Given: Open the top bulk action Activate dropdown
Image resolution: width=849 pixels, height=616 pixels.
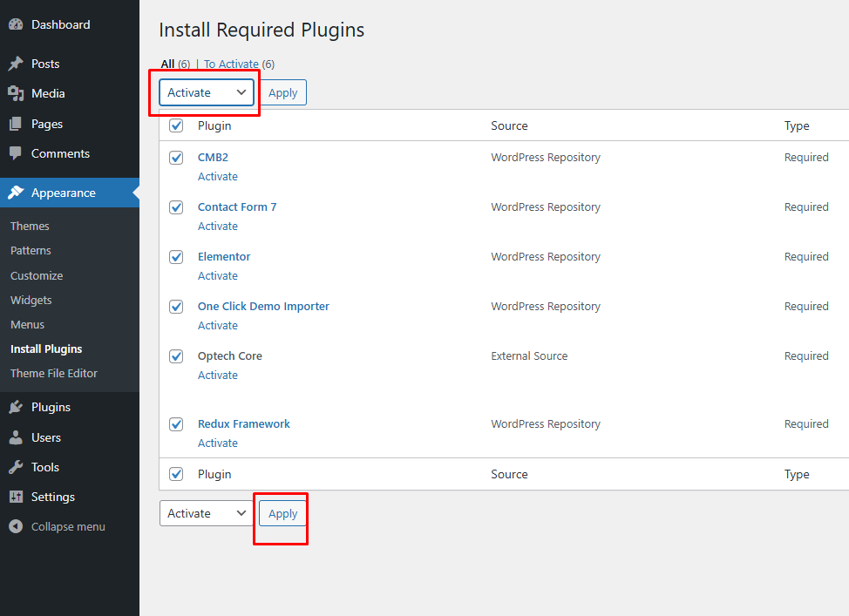Looking at the screenshot, I should 205,91.
